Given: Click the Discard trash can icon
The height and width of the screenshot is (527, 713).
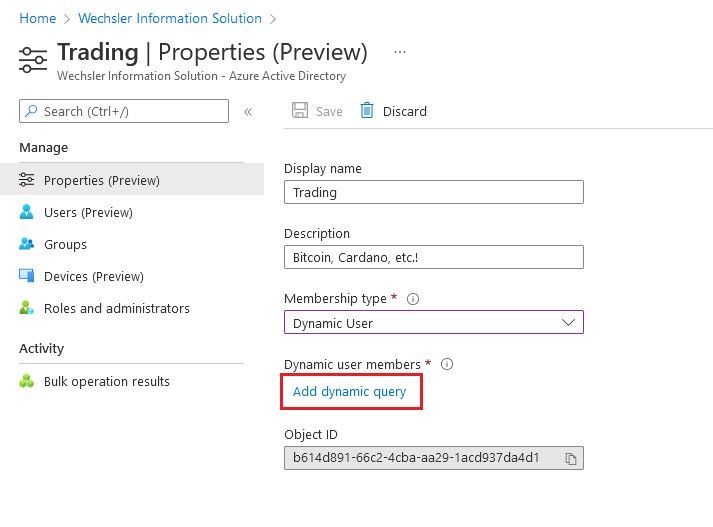Looking at the screenshot, I should coord(367,110).
